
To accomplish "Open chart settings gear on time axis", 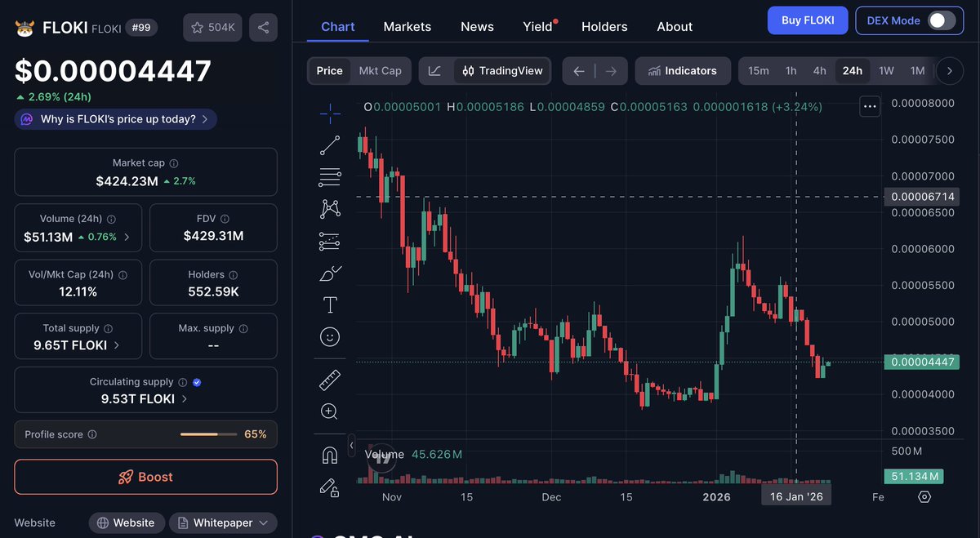I will [924, 496].
